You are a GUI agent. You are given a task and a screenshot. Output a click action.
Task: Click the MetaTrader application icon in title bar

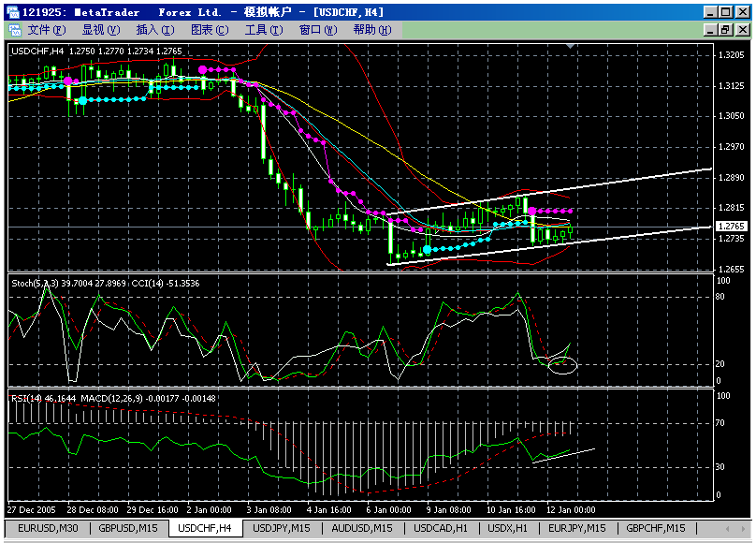(x=11, y=11)
